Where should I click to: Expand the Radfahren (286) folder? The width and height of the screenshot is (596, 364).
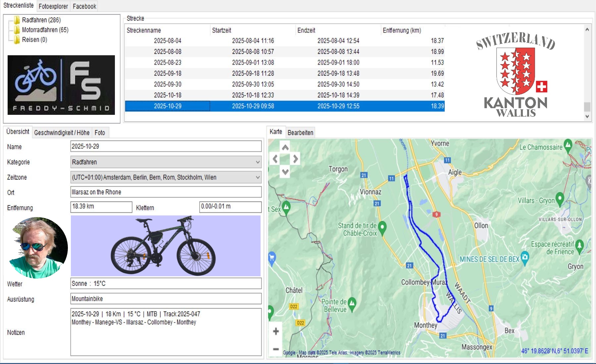41,20
